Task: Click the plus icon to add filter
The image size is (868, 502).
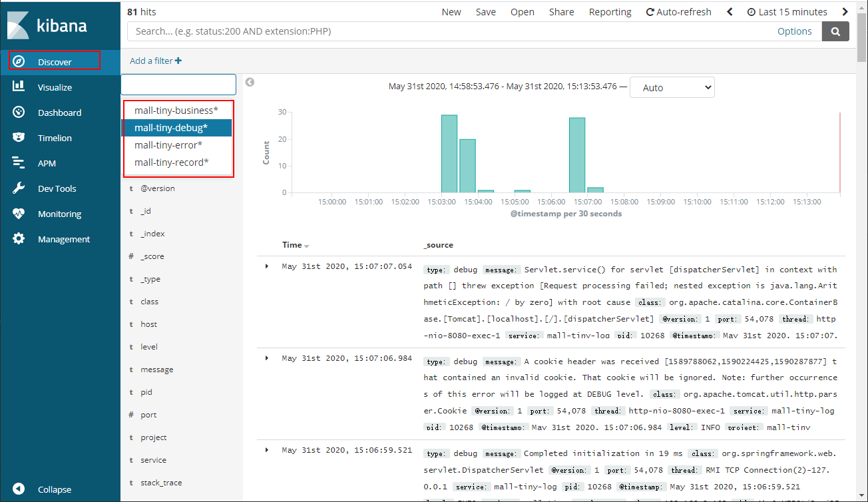Action: click(178, 61)
